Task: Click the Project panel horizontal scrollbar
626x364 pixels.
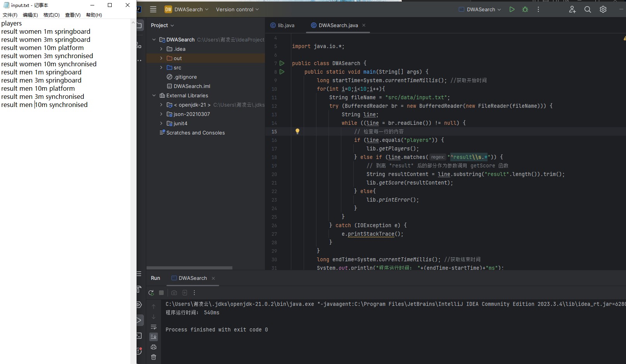Action: (x=189, y=267)
